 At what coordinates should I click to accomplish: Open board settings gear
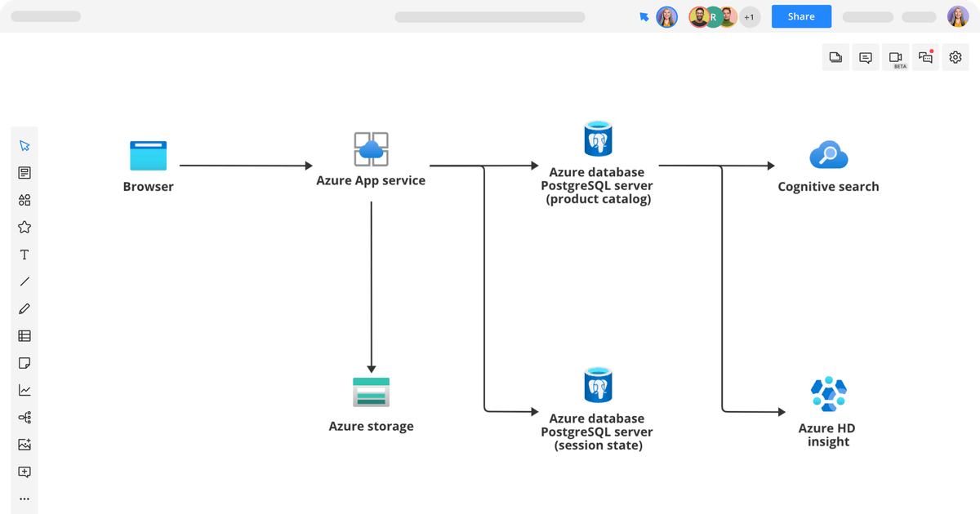955,57
